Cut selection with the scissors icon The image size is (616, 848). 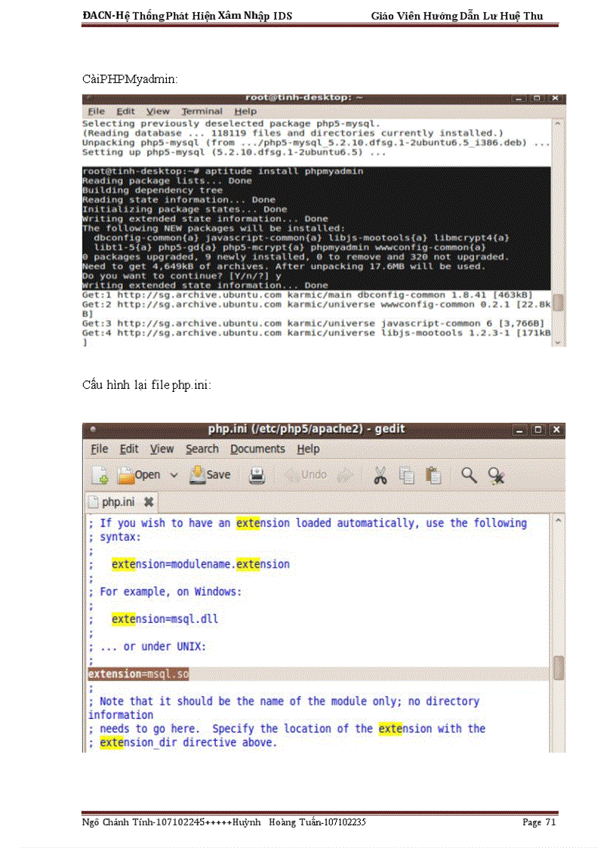(x=380, y=475)
